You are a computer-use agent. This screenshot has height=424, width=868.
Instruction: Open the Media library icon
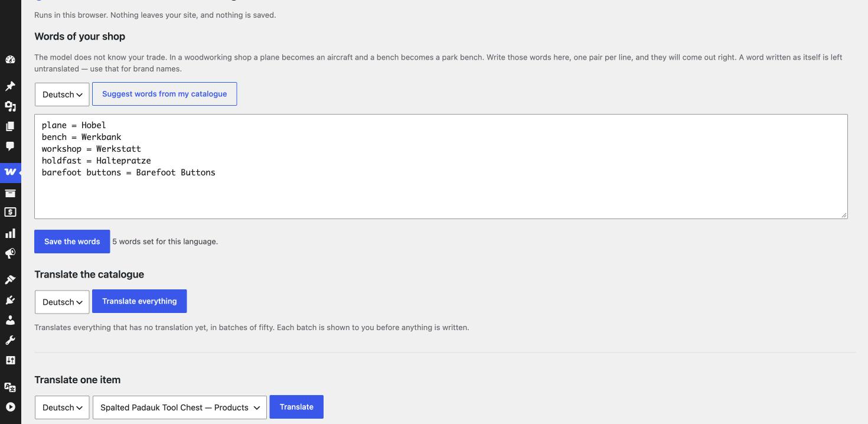tap(10, 106)
